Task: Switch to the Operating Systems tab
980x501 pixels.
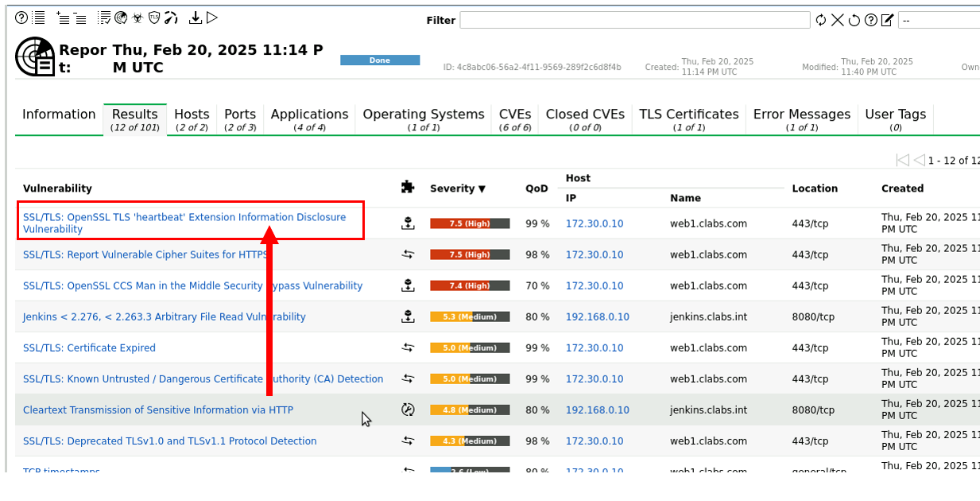Action: tap(423, 119)
